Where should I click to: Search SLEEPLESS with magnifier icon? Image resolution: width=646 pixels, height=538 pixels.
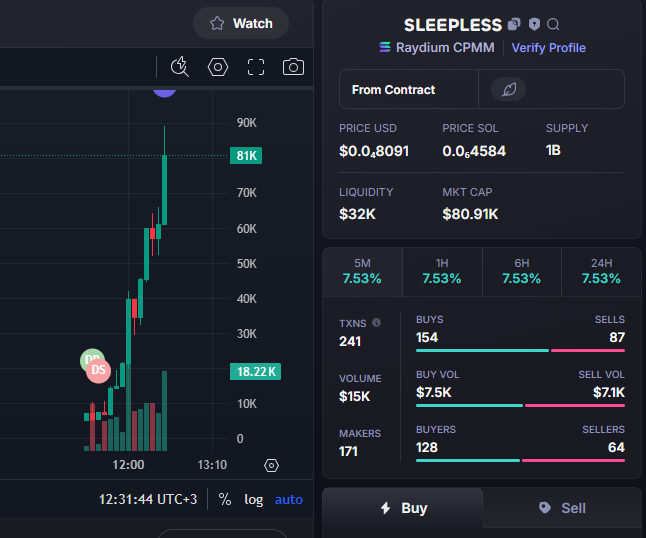click(x=553, y=25)
